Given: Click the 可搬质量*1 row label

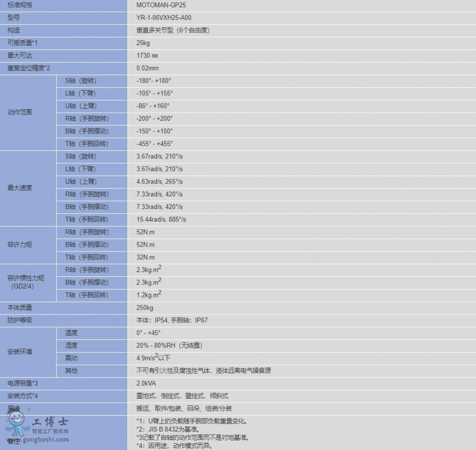Looking at the screenshot, I should (x=22, y=43).
